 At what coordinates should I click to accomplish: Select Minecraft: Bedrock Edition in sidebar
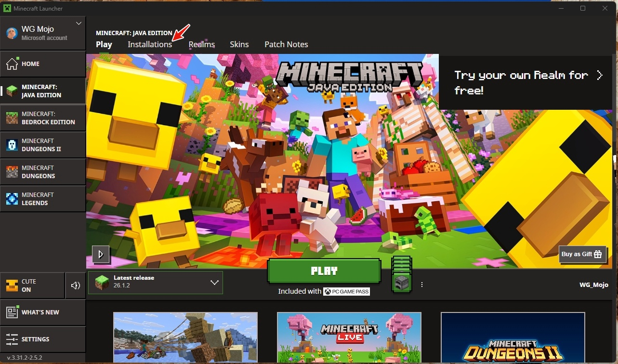pyautogui.click(x=43, y=118)
